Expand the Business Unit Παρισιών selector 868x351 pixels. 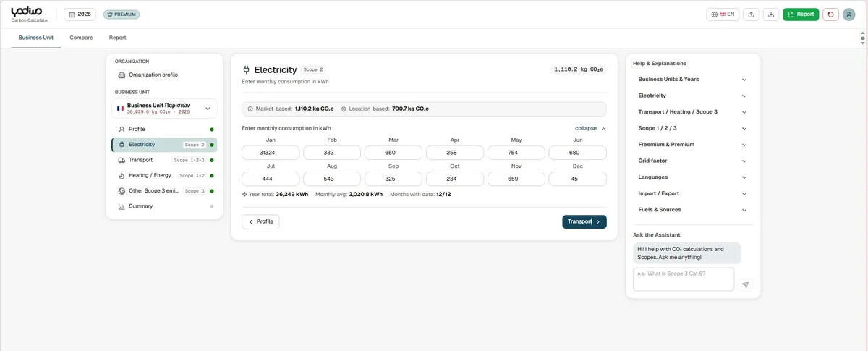(x=164, y=109)
